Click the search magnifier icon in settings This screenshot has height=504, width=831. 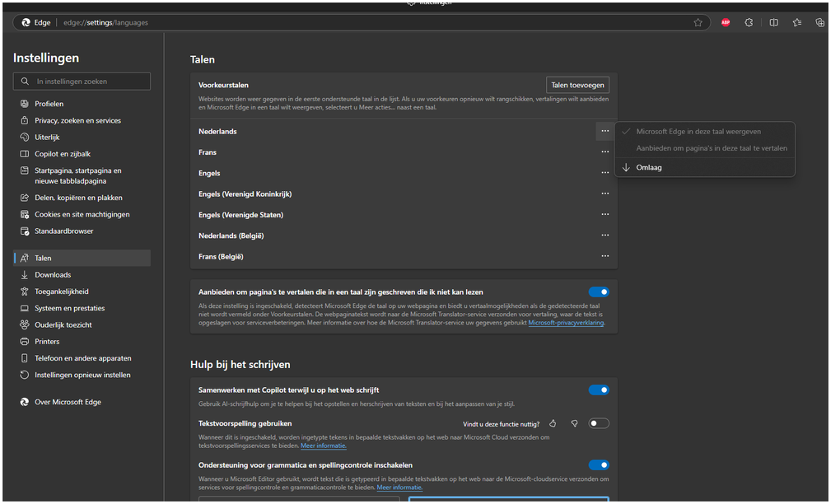25,81
